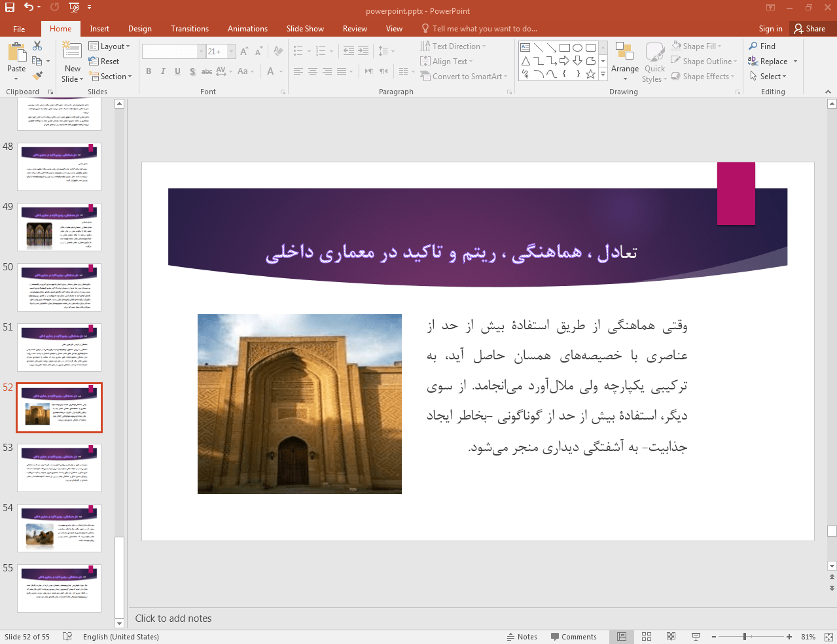Open the Shape Outline dropdown

703,62
